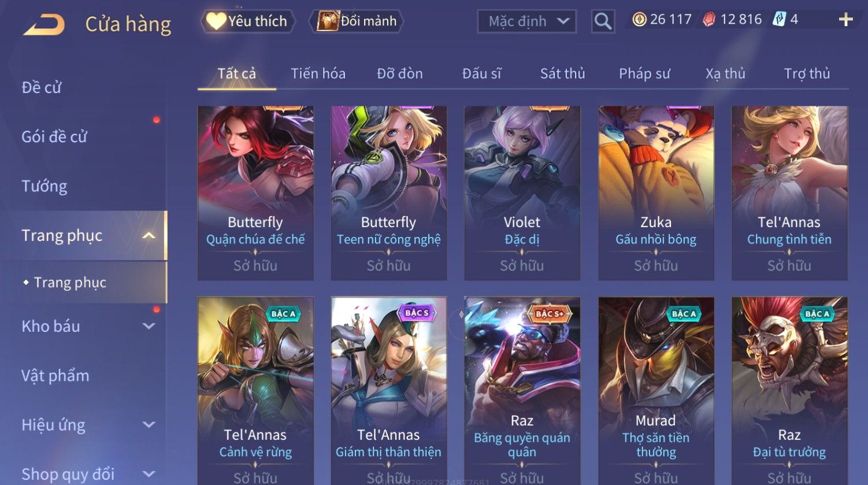Open Tướng in the sidebar

click(44, 186)
